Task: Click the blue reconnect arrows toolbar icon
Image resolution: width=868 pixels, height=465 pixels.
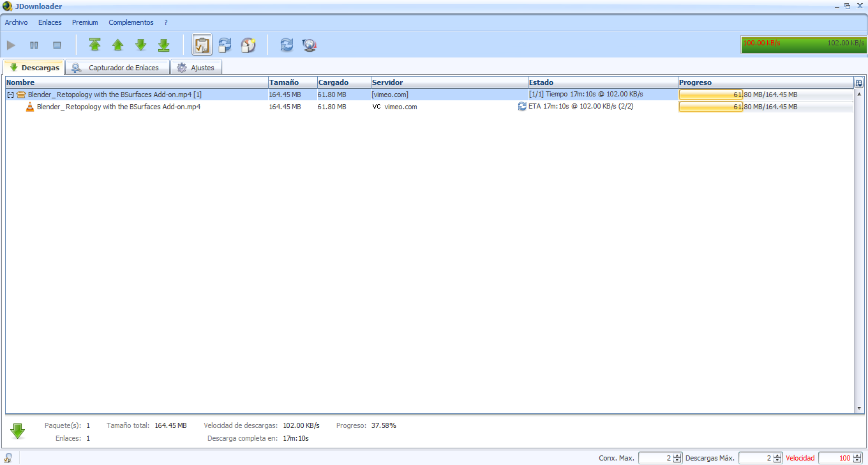Action: point(287,45)
